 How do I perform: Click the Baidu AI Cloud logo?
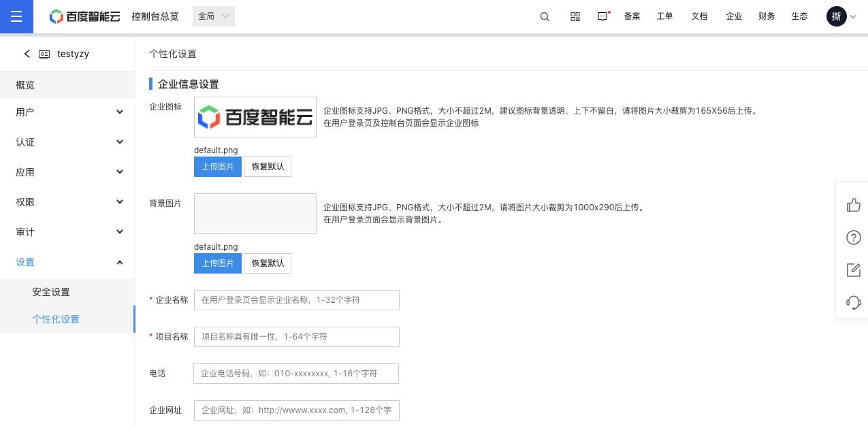86,16
